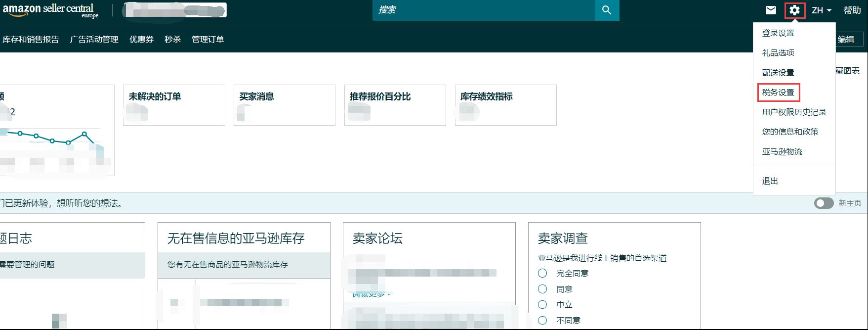The image size is (868, 330).
Task: Select 登录设置 from the dropdown menu
Action: pos(778,33)
